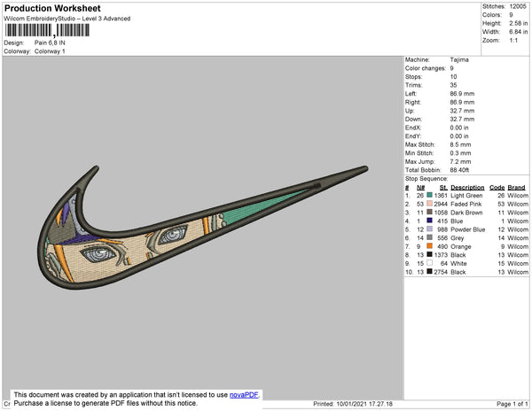Select the design name 'Pain 6,8 IN'

click(50, 43)
